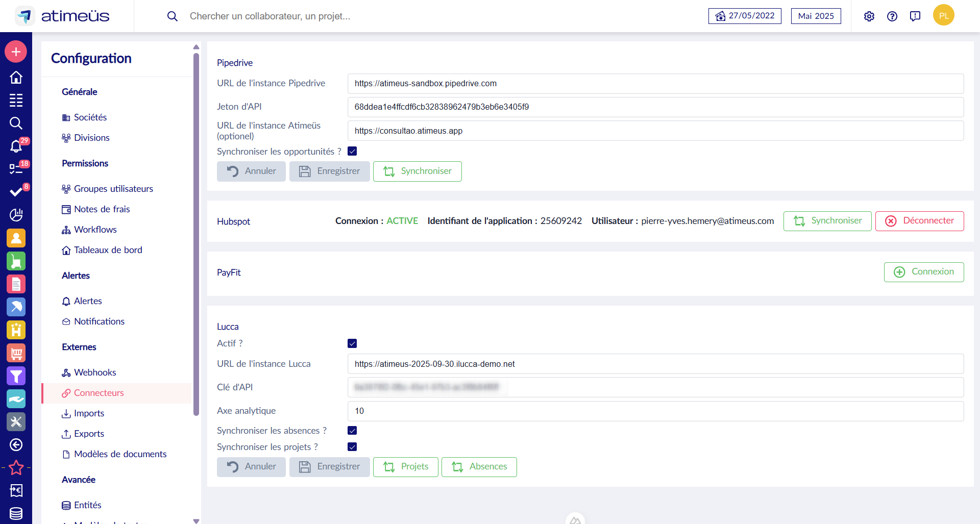Open Webhooks settings
The width and height of the screenshot is (980, 524).
(x=89, y=372)
